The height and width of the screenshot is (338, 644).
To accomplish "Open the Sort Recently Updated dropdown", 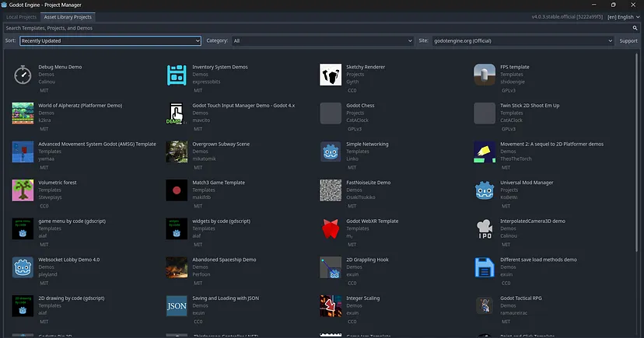I will (110, 40).
